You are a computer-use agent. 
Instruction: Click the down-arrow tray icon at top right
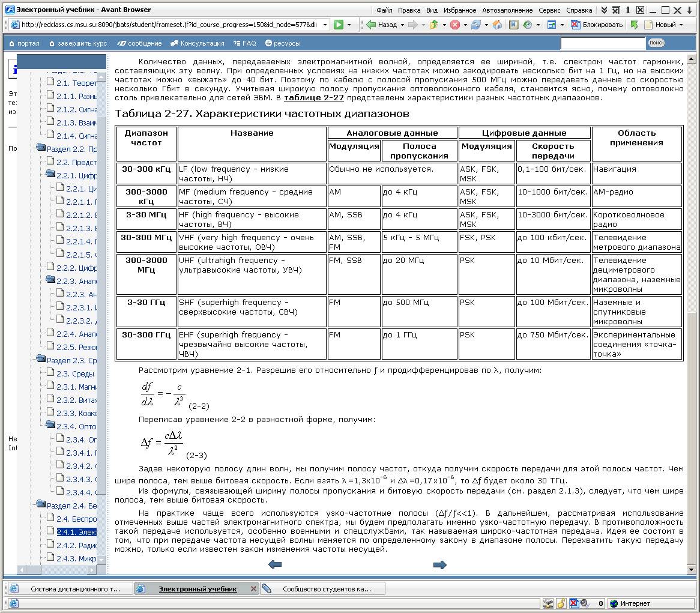coord(689,10)
